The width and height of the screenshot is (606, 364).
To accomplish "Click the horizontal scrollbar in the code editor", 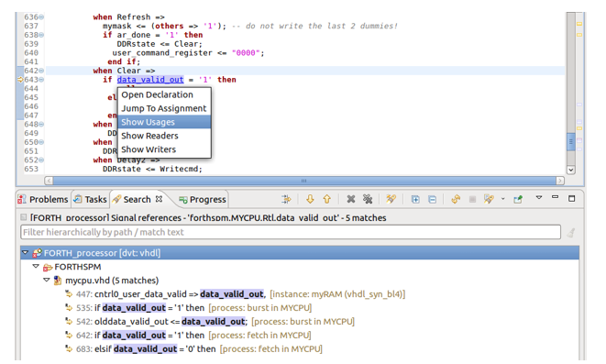I will click(304, 181).
